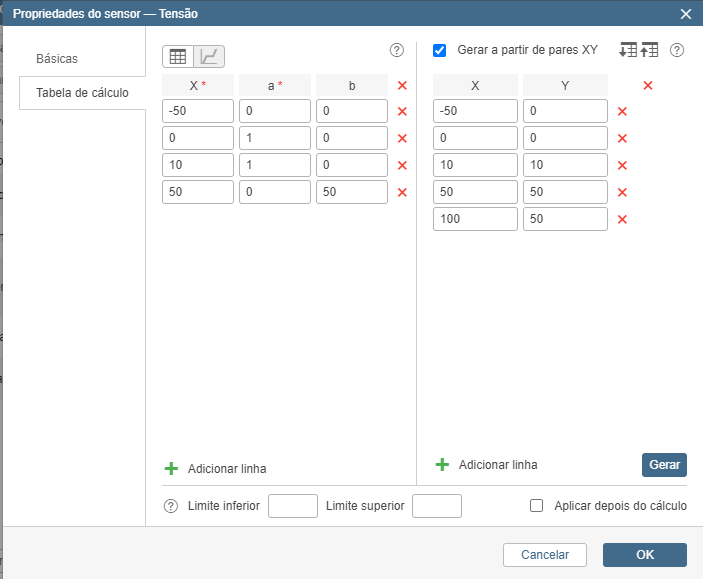Open help icon above calculation table
The height and width of the screenshot is (579, 703).
[397, 50]
